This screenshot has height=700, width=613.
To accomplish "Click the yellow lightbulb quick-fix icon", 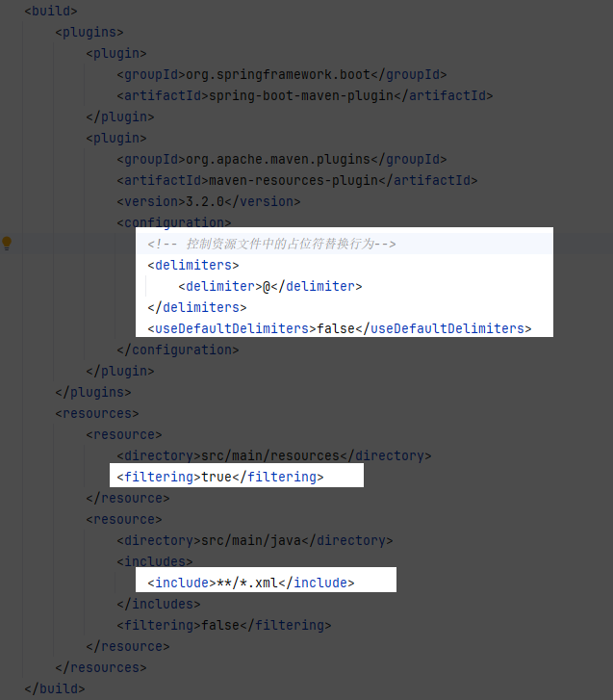I will point(7,244).
